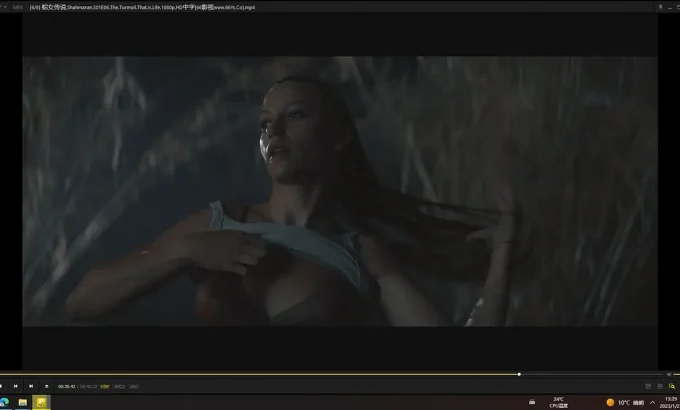The width and height of the screenshot is (680, 410).
Task: Jump to the previous track in the player
Action: (x=16, y=386)
